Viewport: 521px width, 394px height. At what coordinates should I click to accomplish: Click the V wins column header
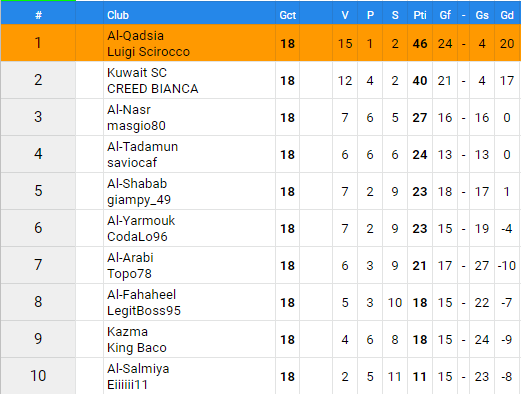345,15
